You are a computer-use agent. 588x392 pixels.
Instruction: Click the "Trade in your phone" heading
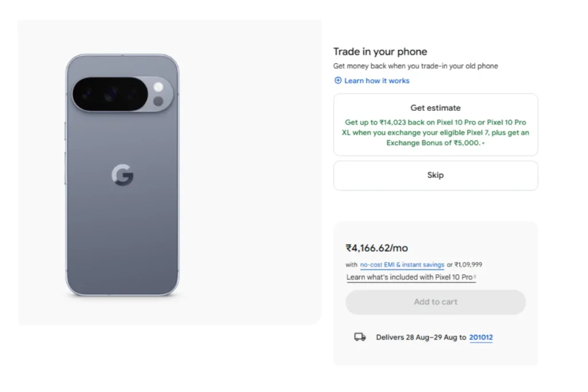[380, 52]
